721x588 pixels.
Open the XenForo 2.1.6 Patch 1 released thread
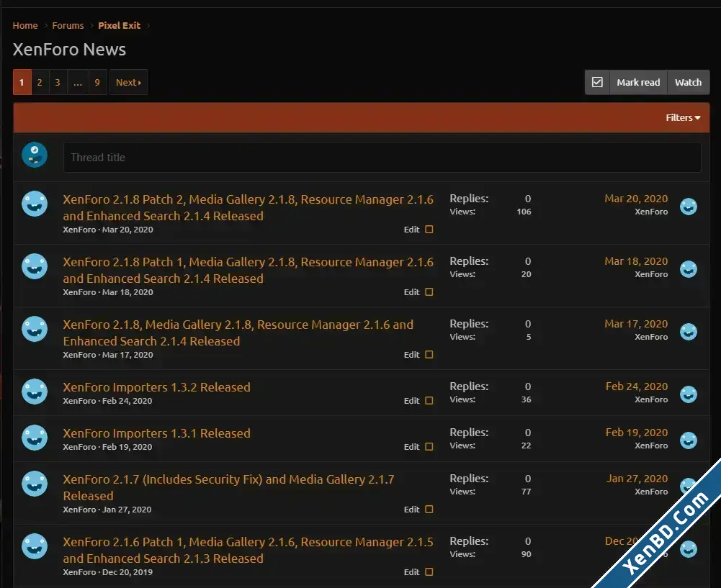tap(248, 550)
